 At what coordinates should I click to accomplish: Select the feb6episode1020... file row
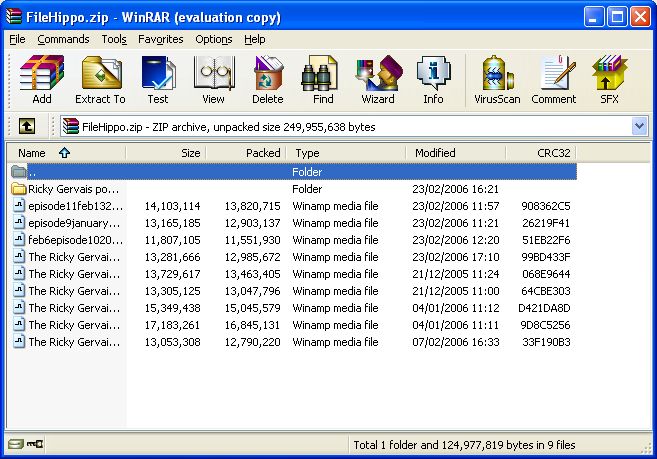pos(292,240)
